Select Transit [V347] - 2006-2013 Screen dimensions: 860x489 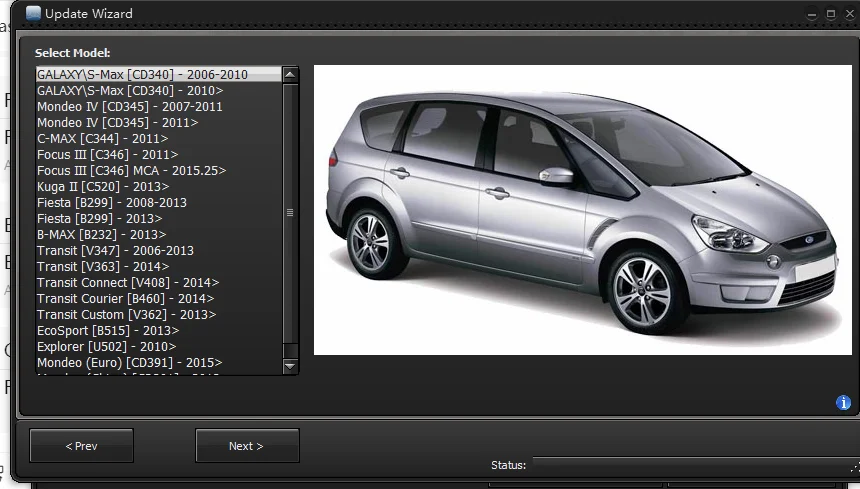(x=159, y=251)
